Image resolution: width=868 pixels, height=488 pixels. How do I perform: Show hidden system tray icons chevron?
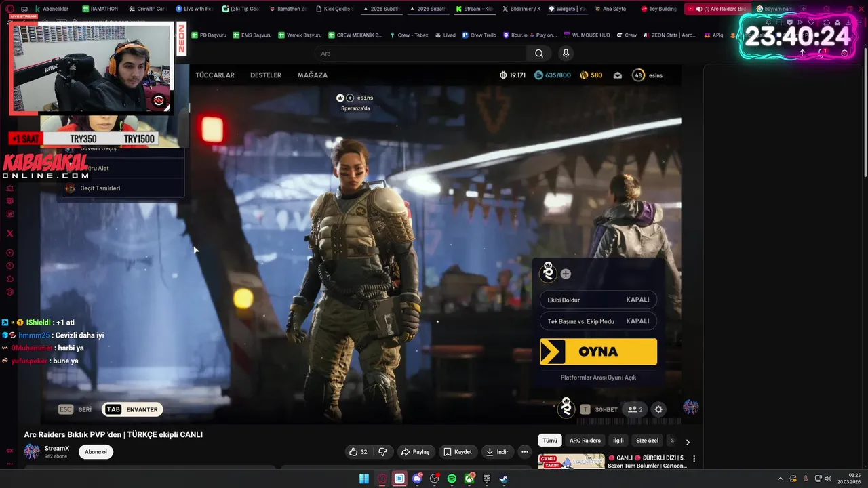click(781, 479)
